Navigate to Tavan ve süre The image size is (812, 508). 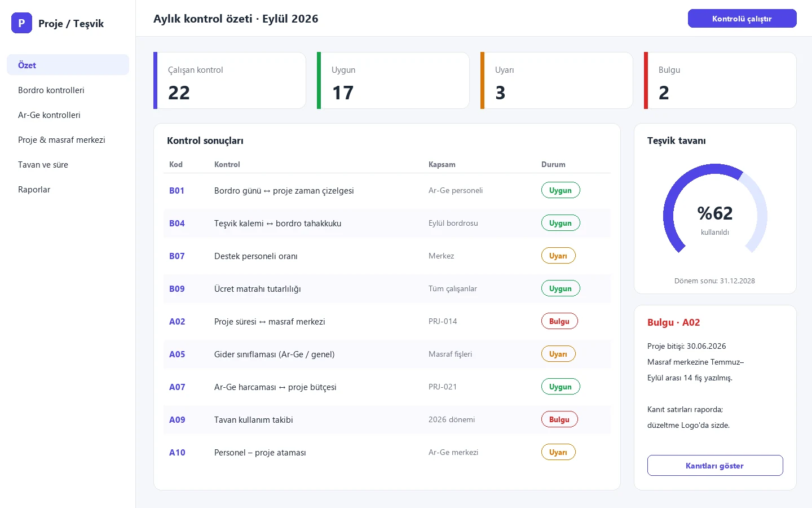tap(68, 164)
